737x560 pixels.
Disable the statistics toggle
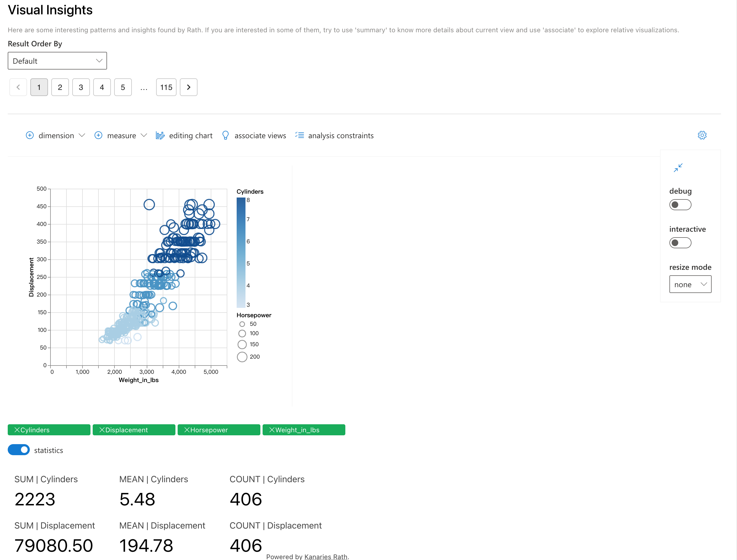pyautogui.click(x=19, y=450)
